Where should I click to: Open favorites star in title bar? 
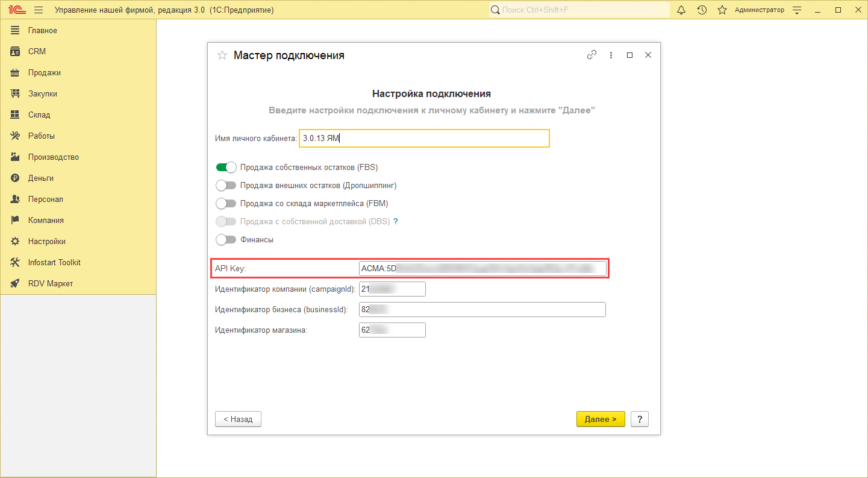coord(722,10)
